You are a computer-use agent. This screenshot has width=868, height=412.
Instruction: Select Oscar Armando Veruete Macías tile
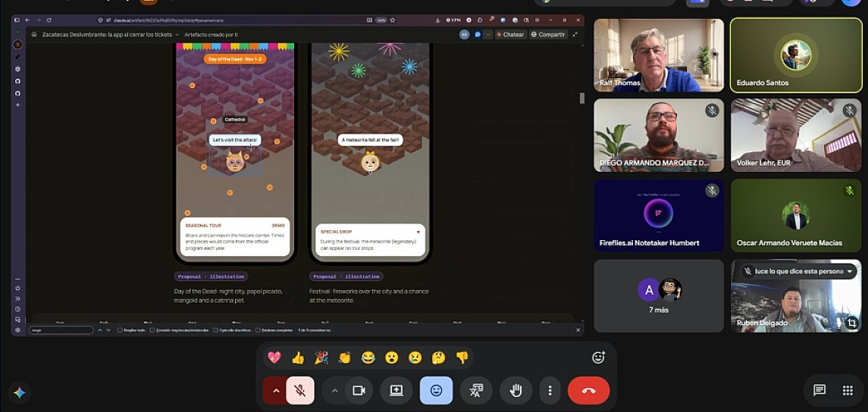[x=796, y=215]
